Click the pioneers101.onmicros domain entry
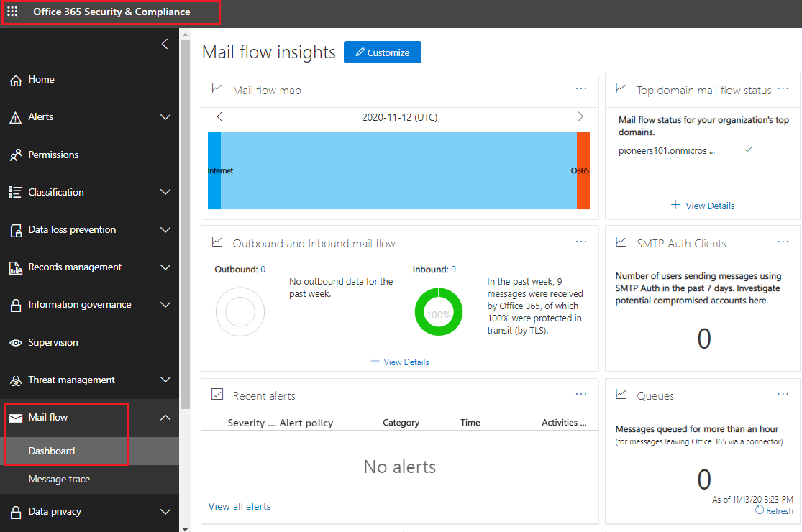 pos(667,151)
